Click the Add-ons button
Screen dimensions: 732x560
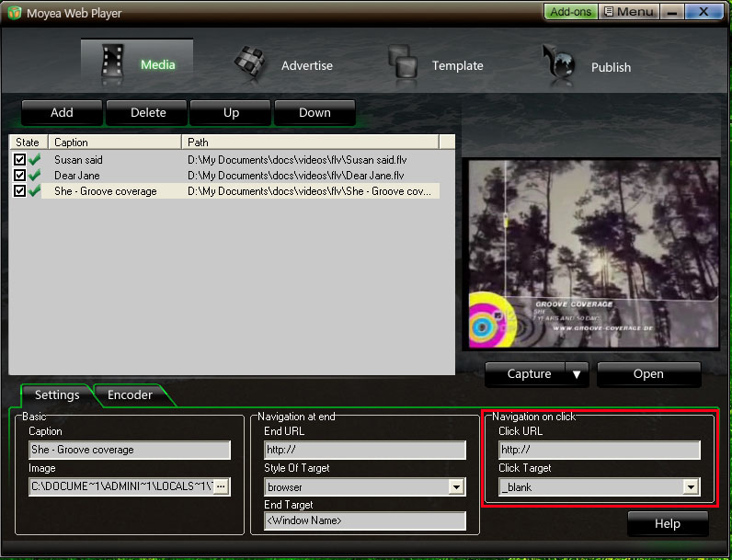click(x=570, y=12)
